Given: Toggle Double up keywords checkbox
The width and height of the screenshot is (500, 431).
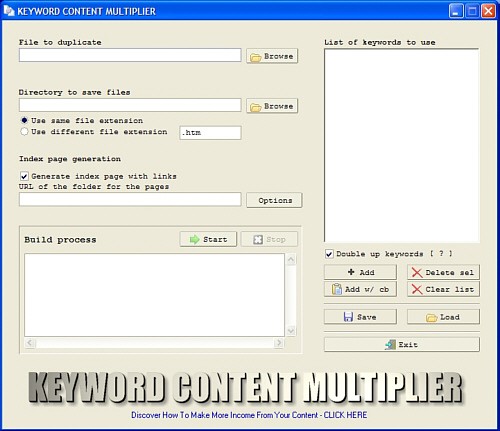Looking at the screenshot, I should click(x=329, y=254).
